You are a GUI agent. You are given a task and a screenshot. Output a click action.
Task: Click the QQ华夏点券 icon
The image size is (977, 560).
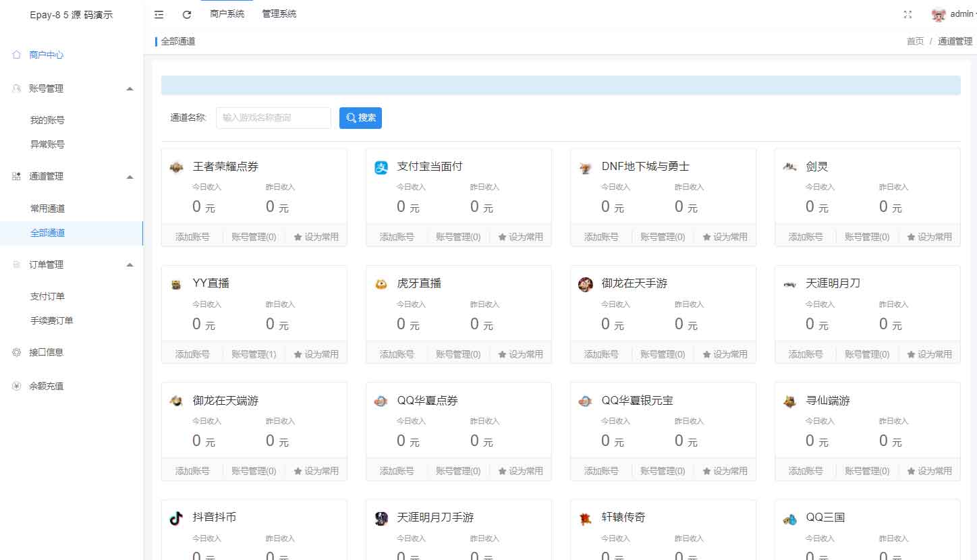tap(381, 401)
